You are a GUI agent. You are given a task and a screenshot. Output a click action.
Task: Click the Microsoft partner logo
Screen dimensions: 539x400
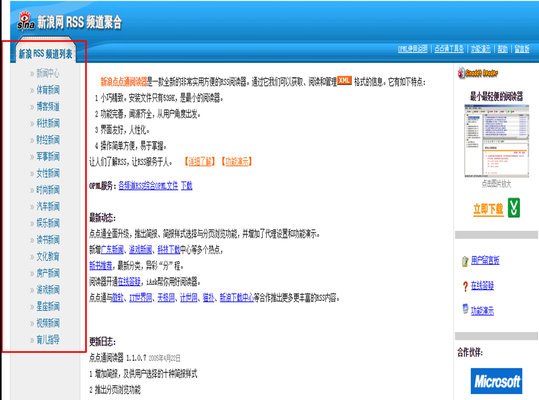[x=496, y=381]
